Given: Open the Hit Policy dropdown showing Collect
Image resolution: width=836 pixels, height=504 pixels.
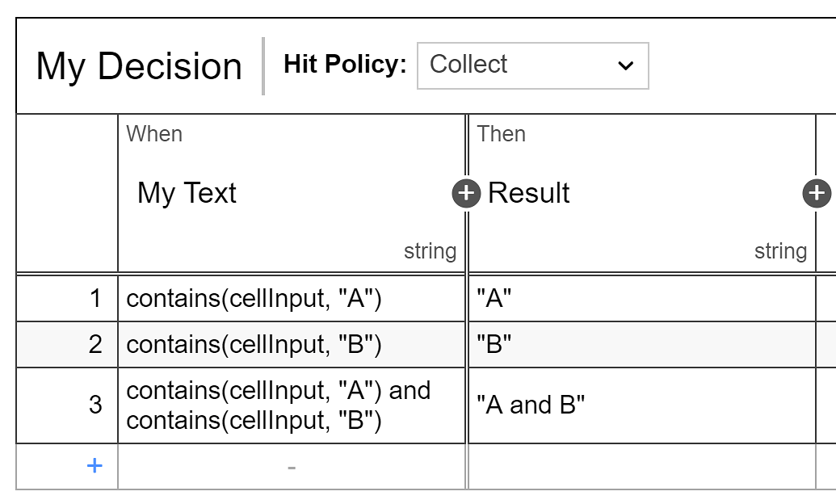Looking at the screenshot, I should click(x=532, y=65).
